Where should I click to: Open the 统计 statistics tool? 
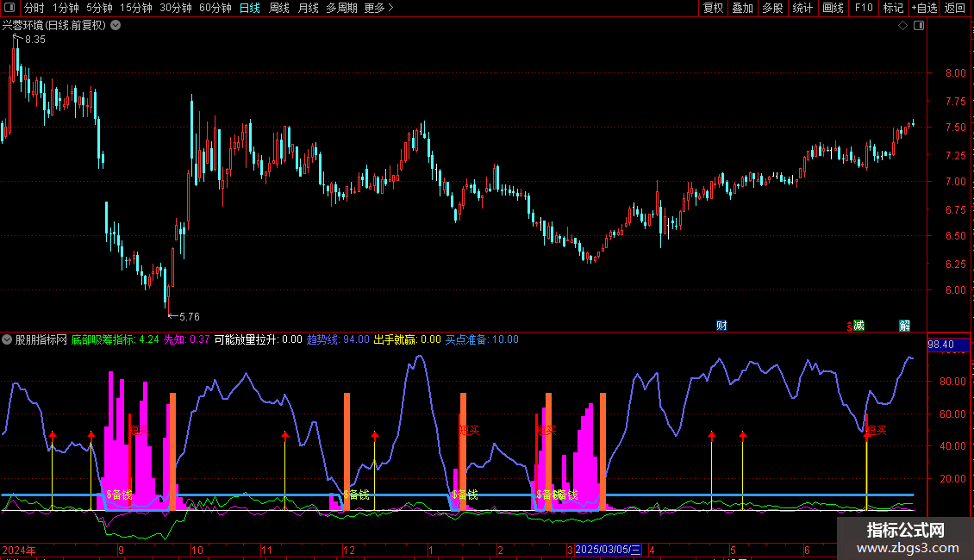(802, 8)
